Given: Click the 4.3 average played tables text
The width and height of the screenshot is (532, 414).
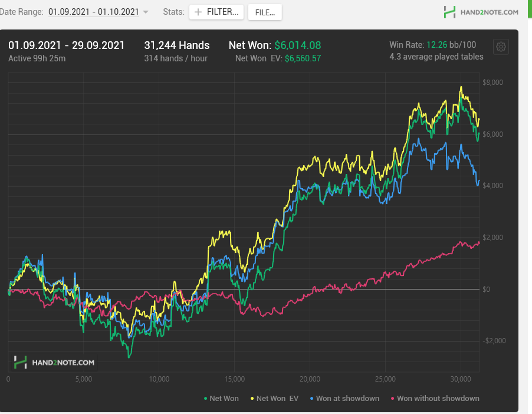Looking at the screenshot, I should 436,57.
